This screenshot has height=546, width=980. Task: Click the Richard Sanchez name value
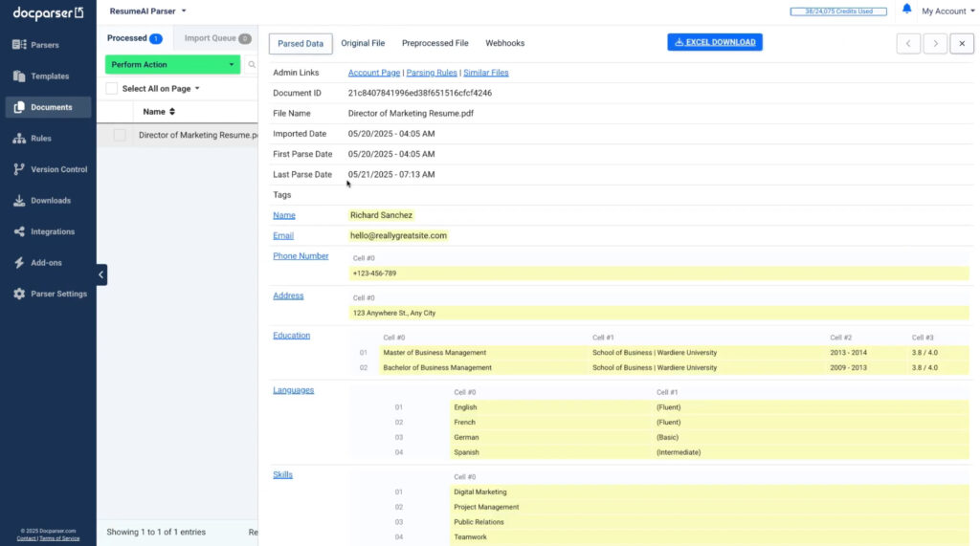381,215
